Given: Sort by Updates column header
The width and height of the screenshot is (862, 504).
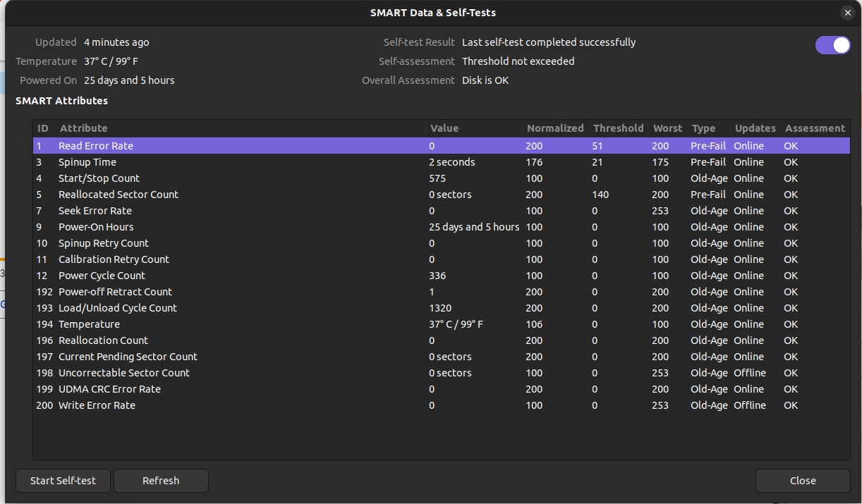Looking at the screenshot, I should [755, 128].
